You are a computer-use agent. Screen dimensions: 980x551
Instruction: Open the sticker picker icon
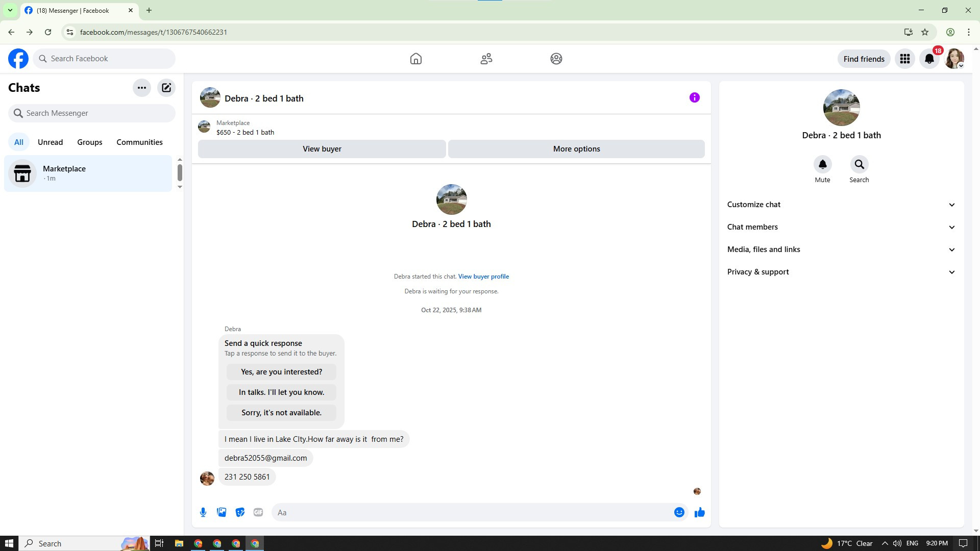(x=240, y=512)
